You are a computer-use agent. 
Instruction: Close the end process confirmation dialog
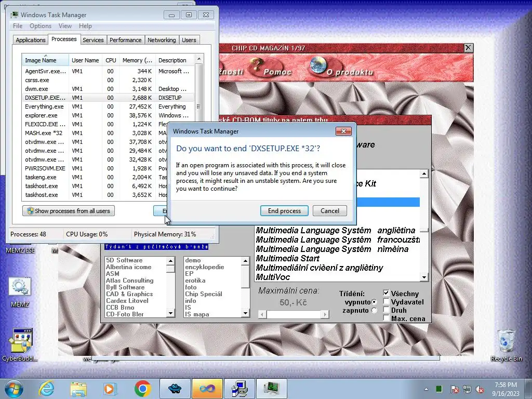[x=343, y=131]
